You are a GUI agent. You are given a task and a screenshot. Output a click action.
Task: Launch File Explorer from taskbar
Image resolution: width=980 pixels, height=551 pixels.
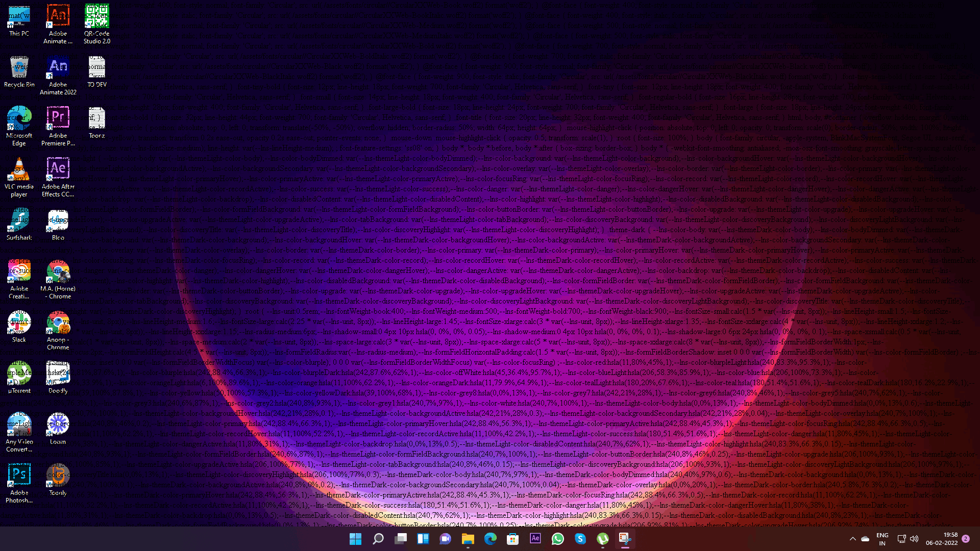(x=468, y=539)
